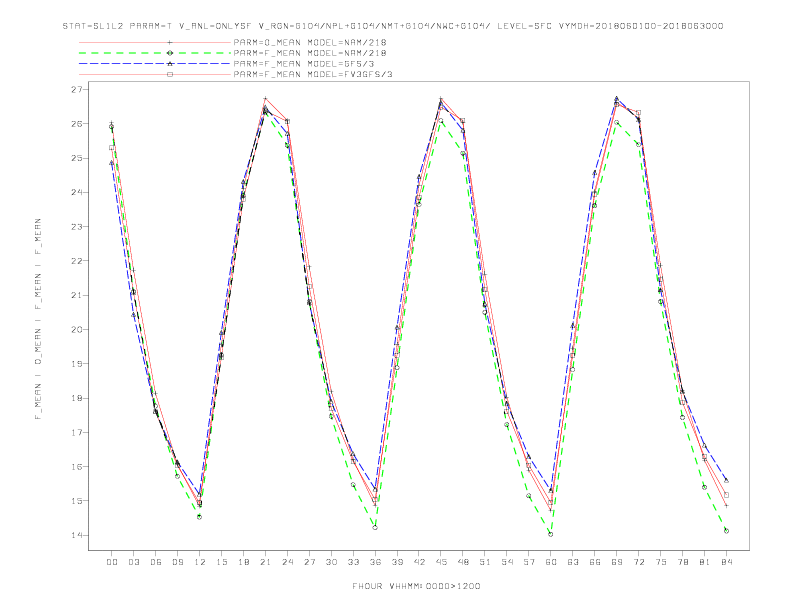Click green circle data point at hour 84

coord(726,531)
